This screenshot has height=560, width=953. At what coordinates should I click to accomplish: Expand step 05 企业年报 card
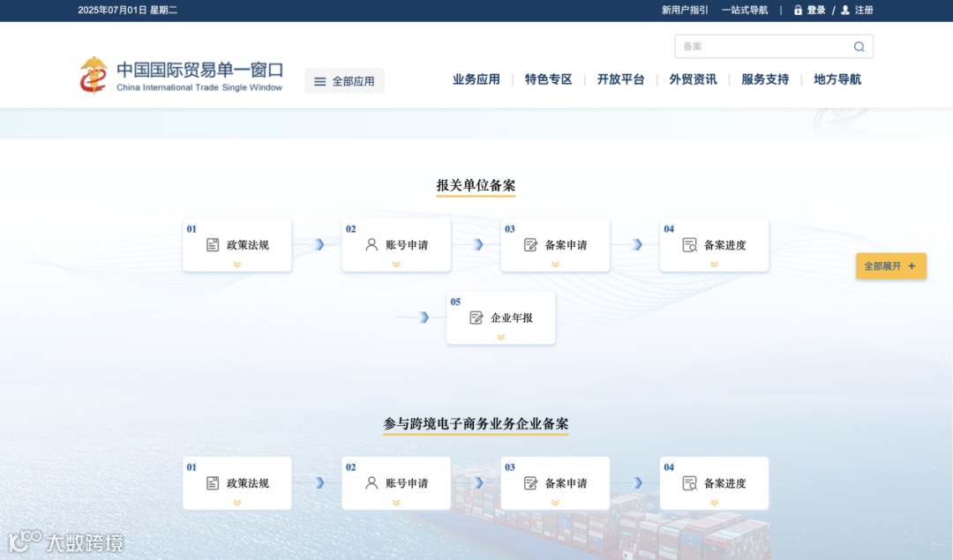(x=501, y=337)
